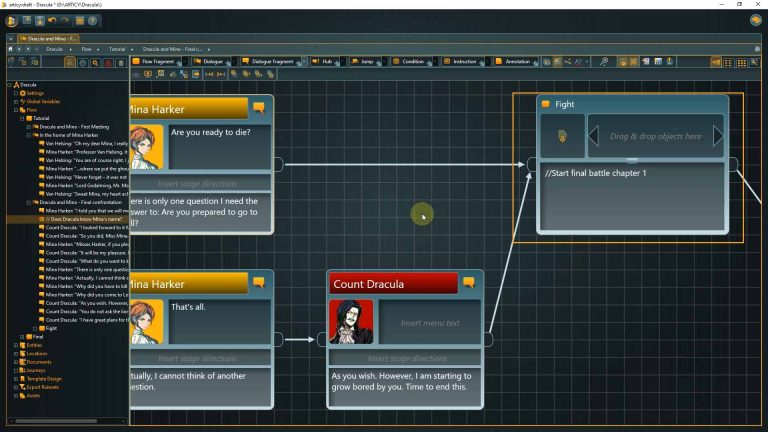Select the Dialogue tool

(x=209, y=61)
